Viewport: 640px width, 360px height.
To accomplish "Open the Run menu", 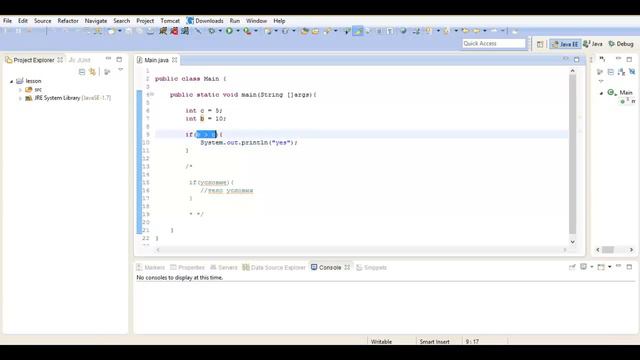I will (235, 21).
